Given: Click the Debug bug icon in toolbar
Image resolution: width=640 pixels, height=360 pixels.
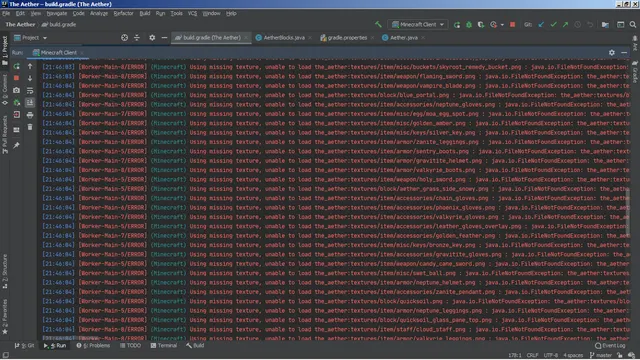Looking at the screenshot, I should tap(469, 25).
